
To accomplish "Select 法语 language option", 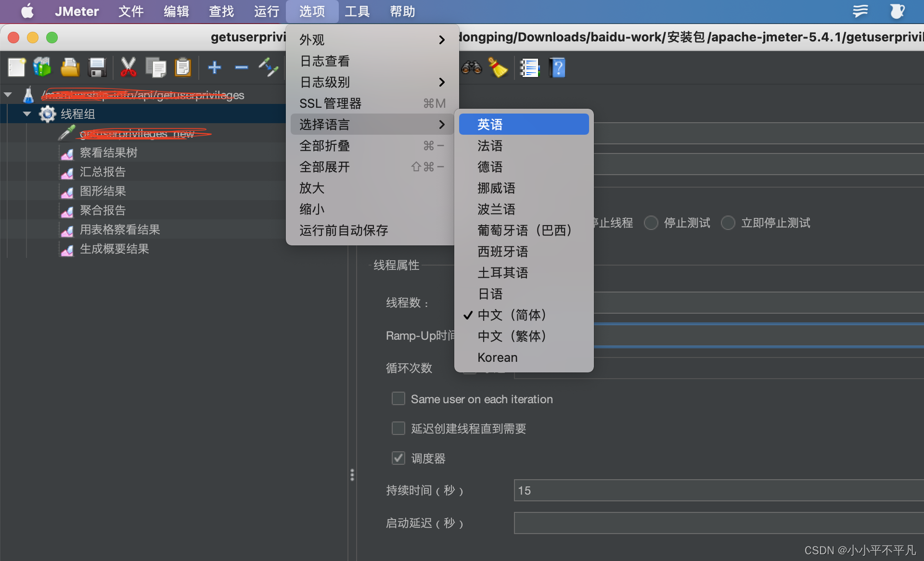I will pos(524,145).
